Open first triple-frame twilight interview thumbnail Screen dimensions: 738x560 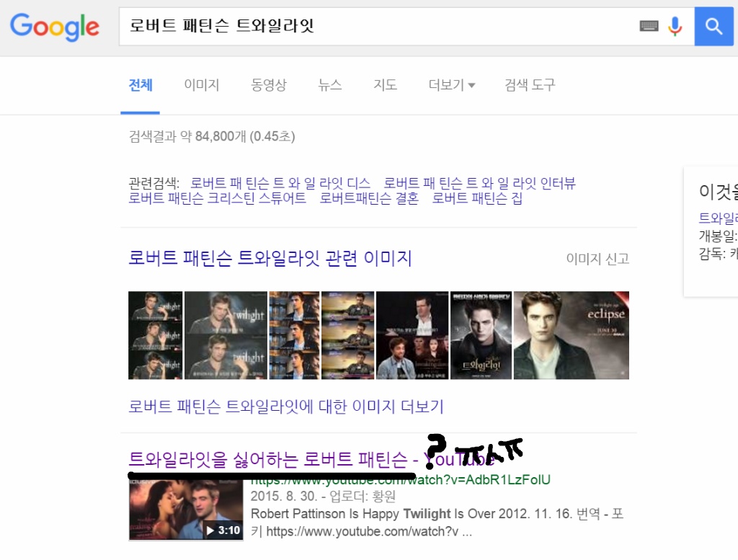click(156, 335)
